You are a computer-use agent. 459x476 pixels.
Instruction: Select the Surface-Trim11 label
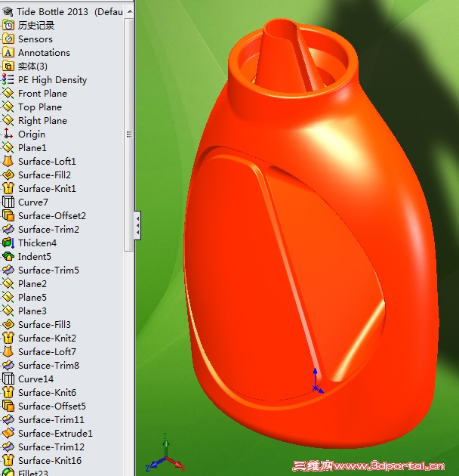pos(51,420)
